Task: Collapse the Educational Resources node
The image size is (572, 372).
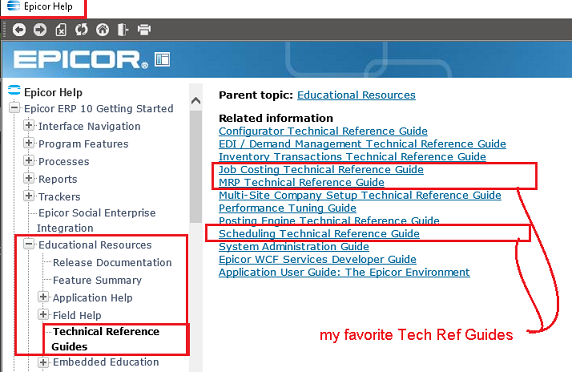Action: click(x=28, y=244)
